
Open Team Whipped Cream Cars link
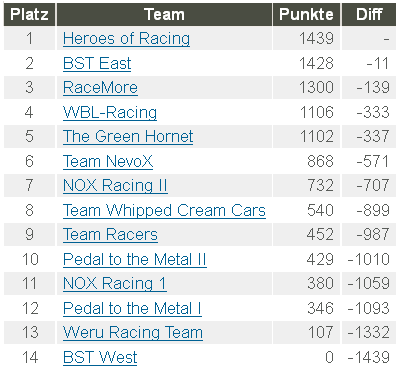tap(164, 210)
